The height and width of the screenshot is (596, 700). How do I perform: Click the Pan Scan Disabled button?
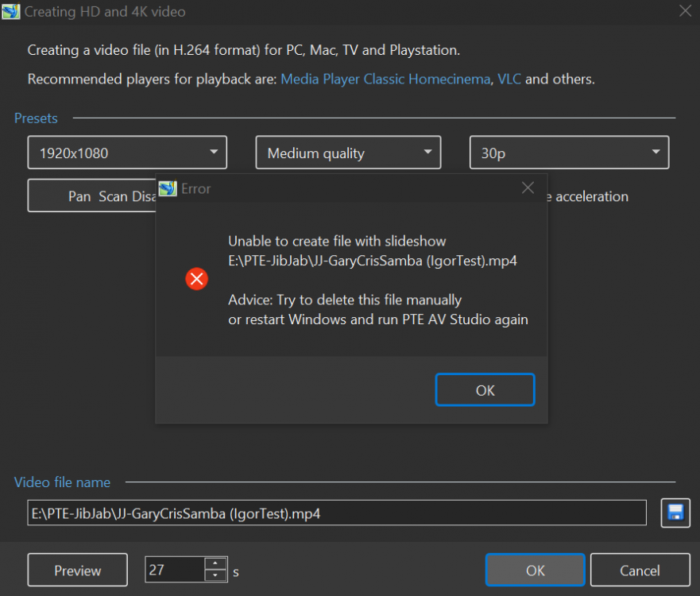click(91, 195)
